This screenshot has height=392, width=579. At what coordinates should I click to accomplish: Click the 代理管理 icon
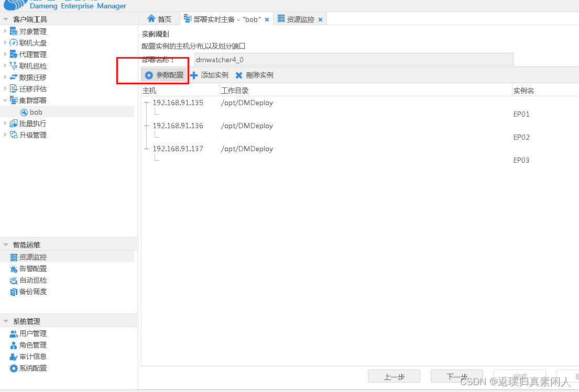(x=13, y=54)
